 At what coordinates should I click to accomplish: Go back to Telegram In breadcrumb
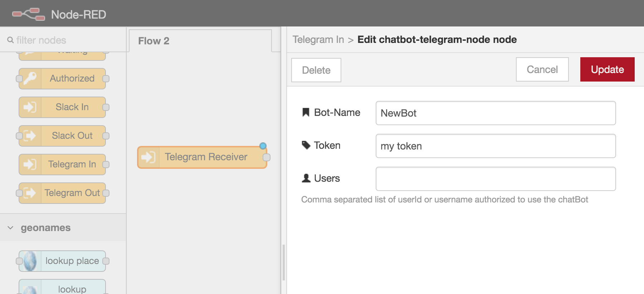pyautogui.click(x=318, y=39)
